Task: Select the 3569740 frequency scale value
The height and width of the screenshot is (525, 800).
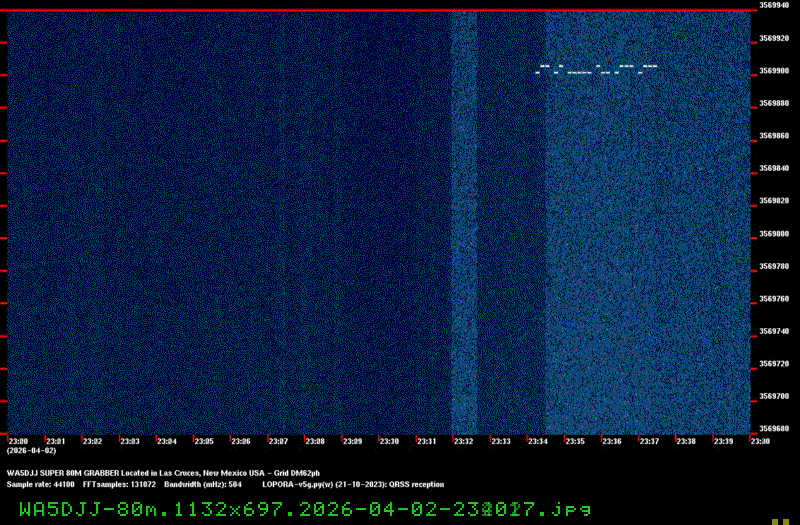Action: 774,331
